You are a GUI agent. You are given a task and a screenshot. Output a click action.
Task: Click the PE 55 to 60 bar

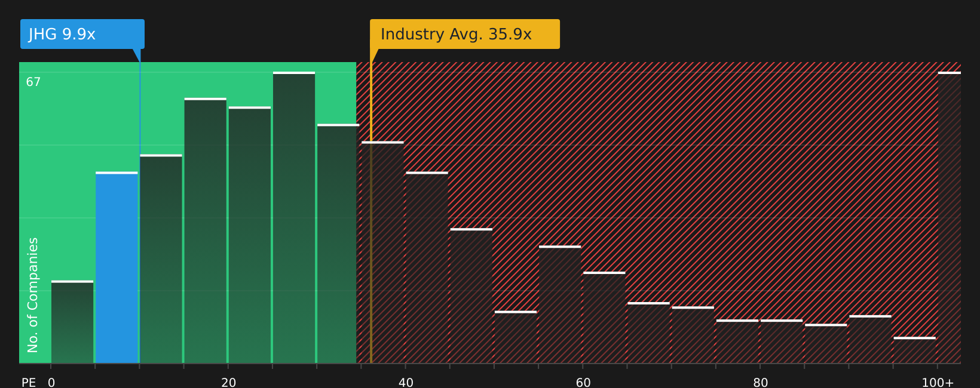point(560,304)
